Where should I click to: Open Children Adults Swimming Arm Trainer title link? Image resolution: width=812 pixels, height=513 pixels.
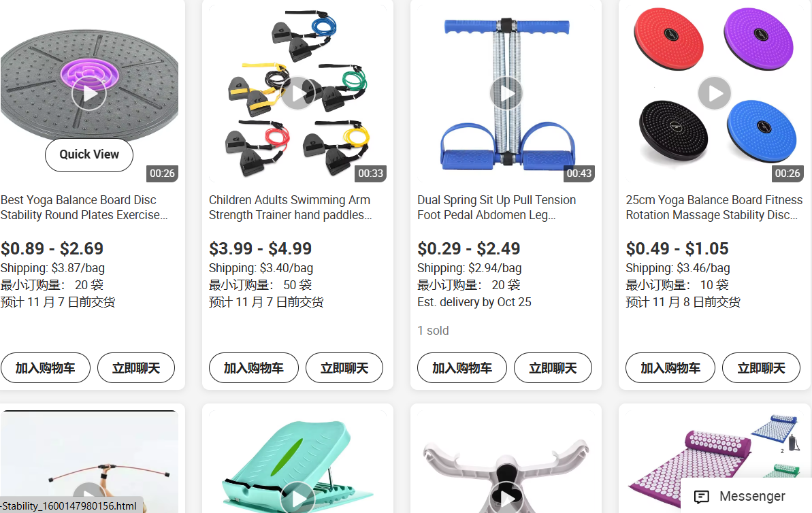290,208
